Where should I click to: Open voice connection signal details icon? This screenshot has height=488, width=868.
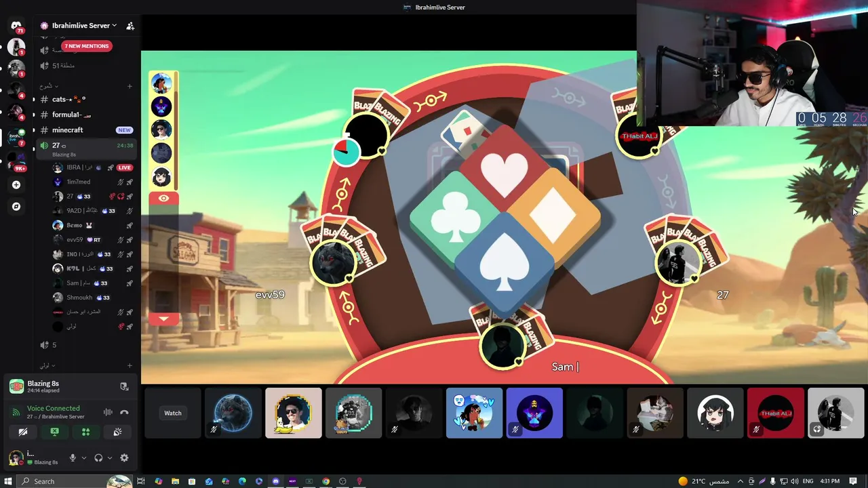(16, 412)
